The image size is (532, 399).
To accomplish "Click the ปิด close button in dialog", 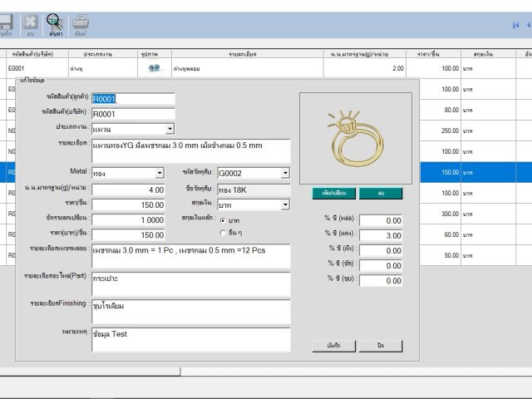I will pyautogui.click(x=380, y=345).
